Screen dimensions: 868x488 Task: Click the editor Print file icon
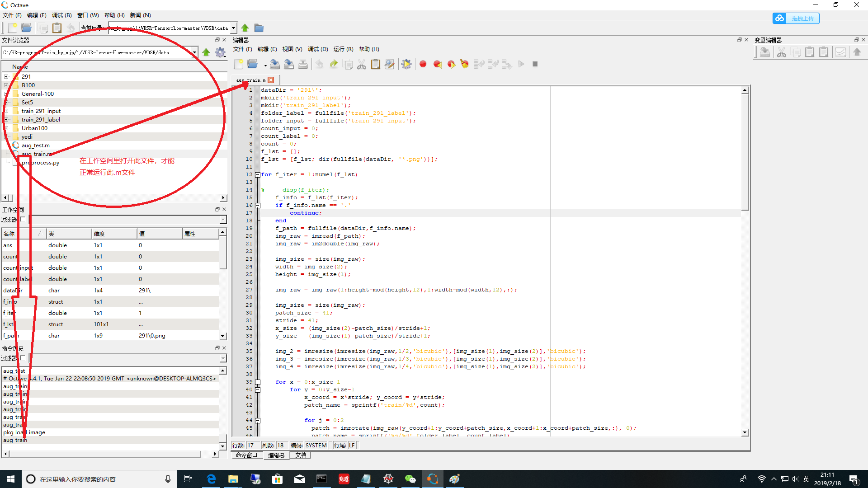(x=303, y=64)
